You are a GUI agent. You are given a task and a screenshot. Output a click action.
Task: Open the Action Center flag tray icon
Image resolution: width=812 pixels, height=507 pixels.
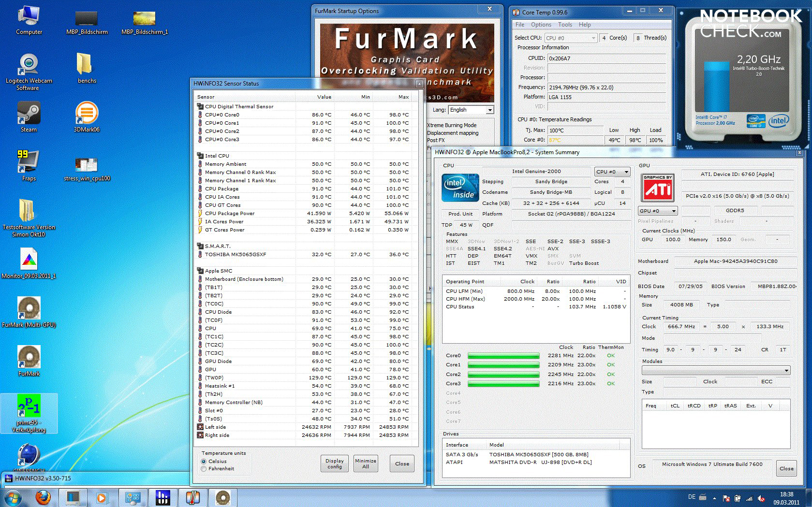coord(726,498)
